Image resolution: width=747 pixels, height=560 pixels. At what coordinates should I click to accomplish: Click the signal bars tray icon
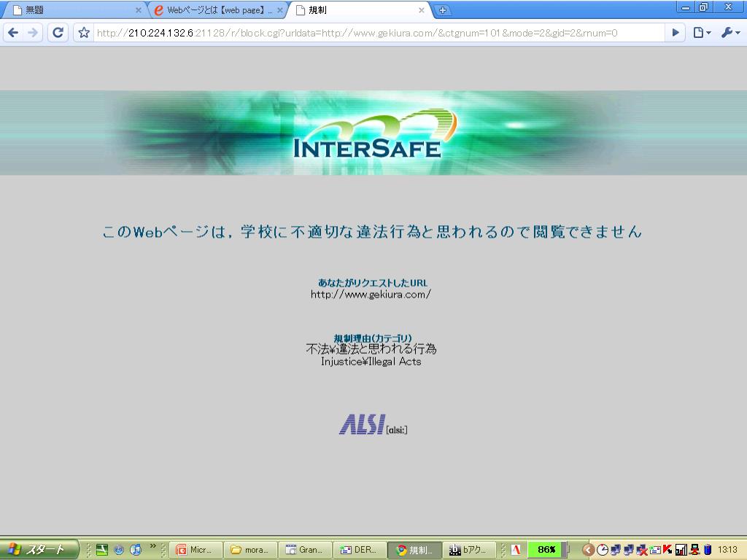681,550
